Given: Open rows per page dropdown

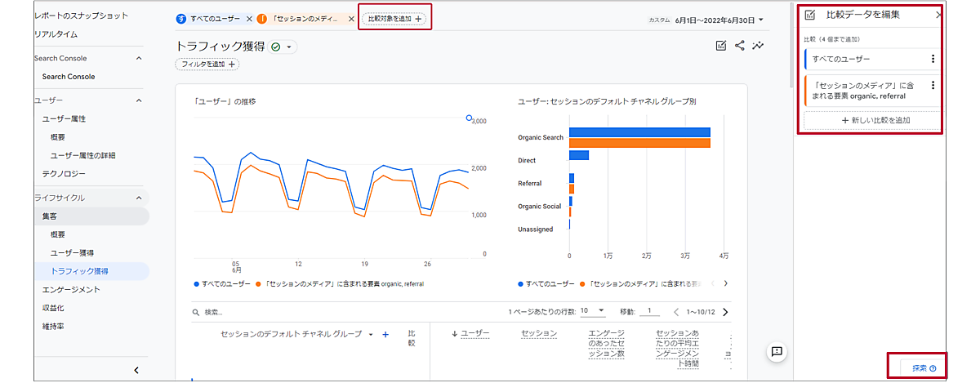Looking at the screenshot, I should (x=593, y=311).
